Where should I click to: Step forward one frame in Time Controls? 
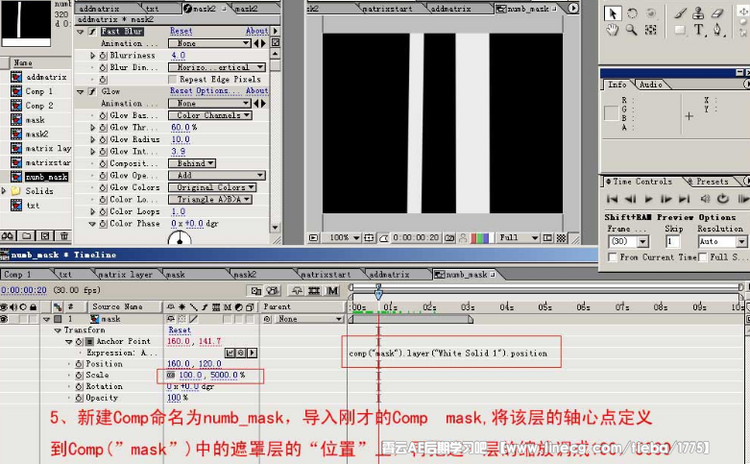tap(666, 199)
